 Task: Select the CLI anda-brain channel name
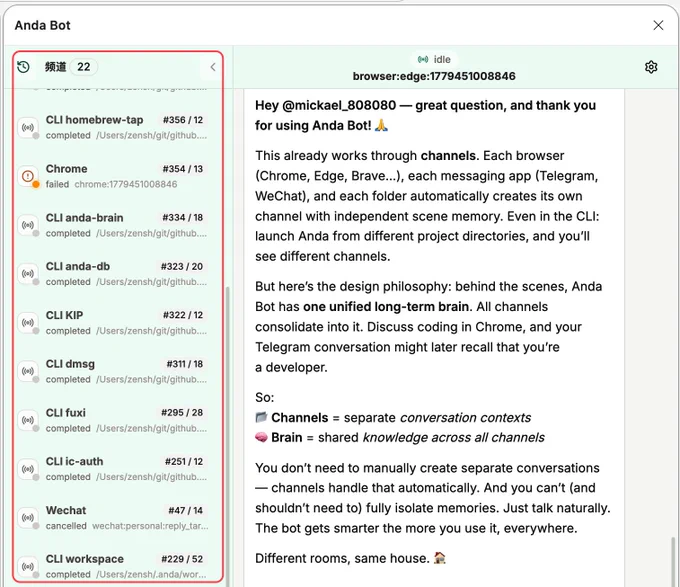(x=85, y=218)
